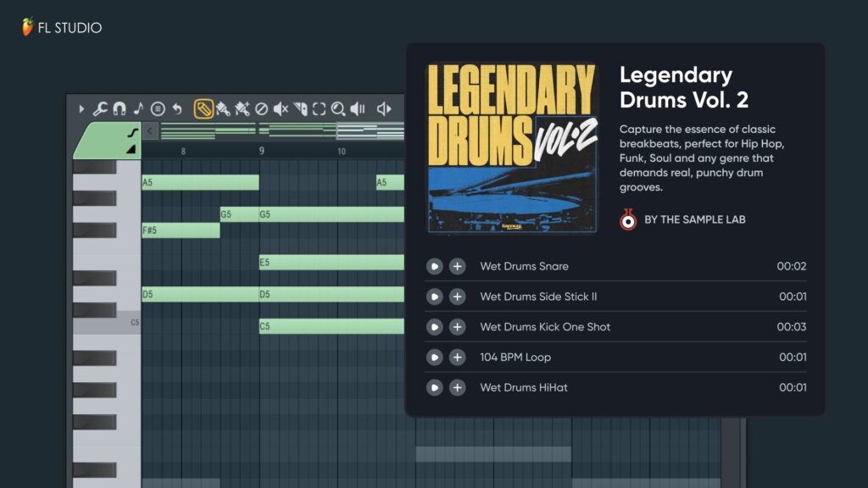Image resolution: width=868 pixels, height=488 pixels.
Task: Select the D5 note starting at bar 8
Action: [200, 294]
